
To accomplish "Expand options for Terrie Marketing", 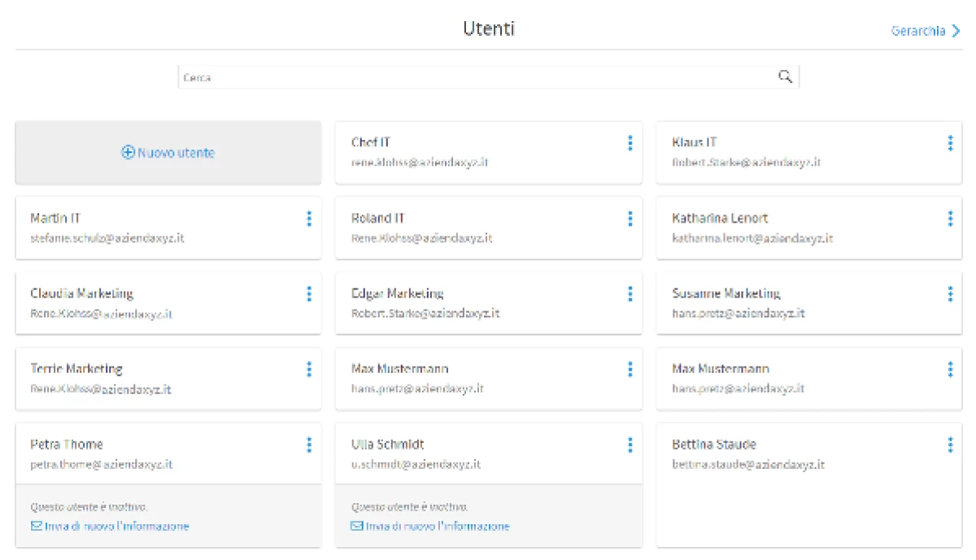I will click(x=308, y=369).
